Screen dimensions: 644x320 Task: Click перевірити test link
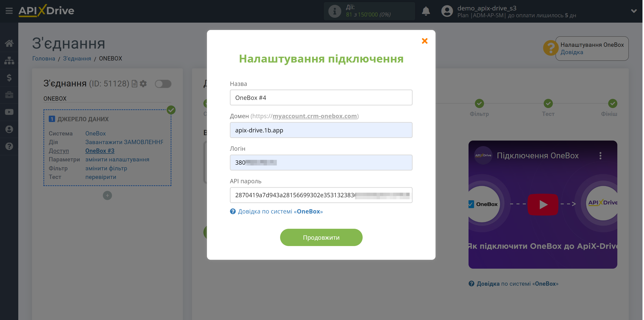point(101,177)
